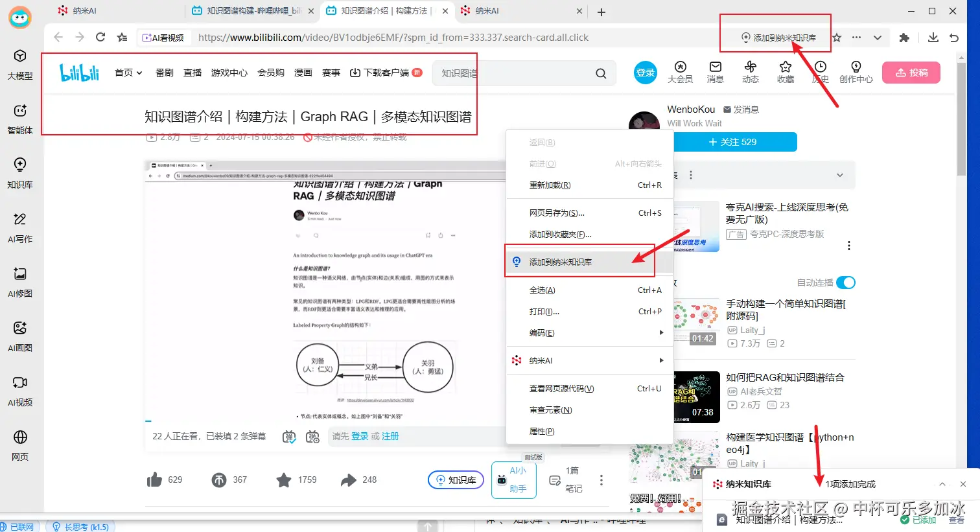Choose 添加到纳米知识库 in the context menu
This screenshot has width=980, height=532.
590,262
